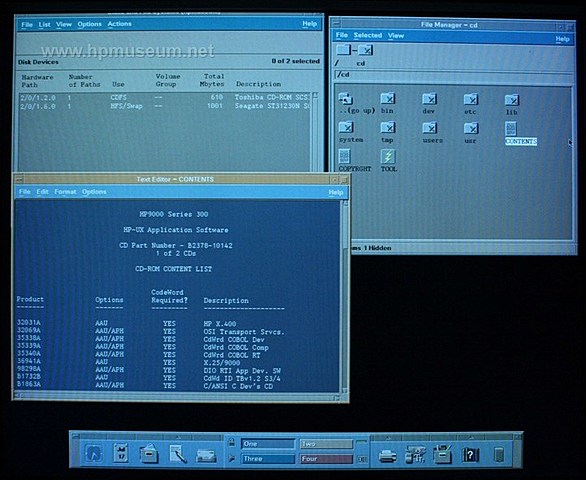
Task: Open the clock icon on front panel
Action: point(94,454)
